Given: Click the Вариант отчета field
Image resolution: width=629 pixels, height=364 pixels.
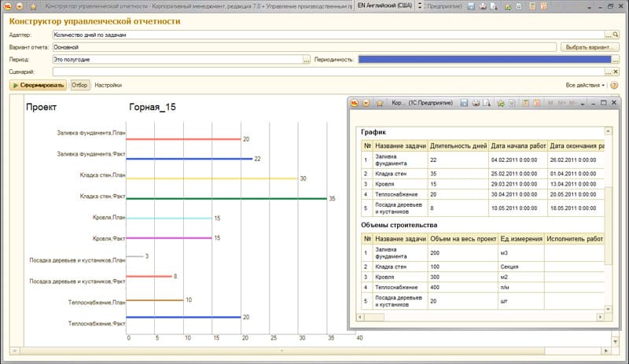Looking at the screenshot, I should [x=304, y=47].
